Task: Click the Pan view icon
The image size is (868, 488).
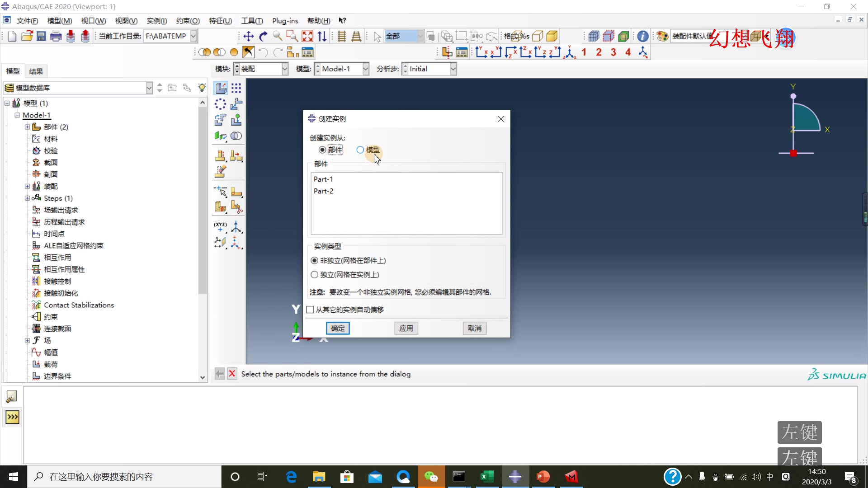Action: [x=248, y=36]
